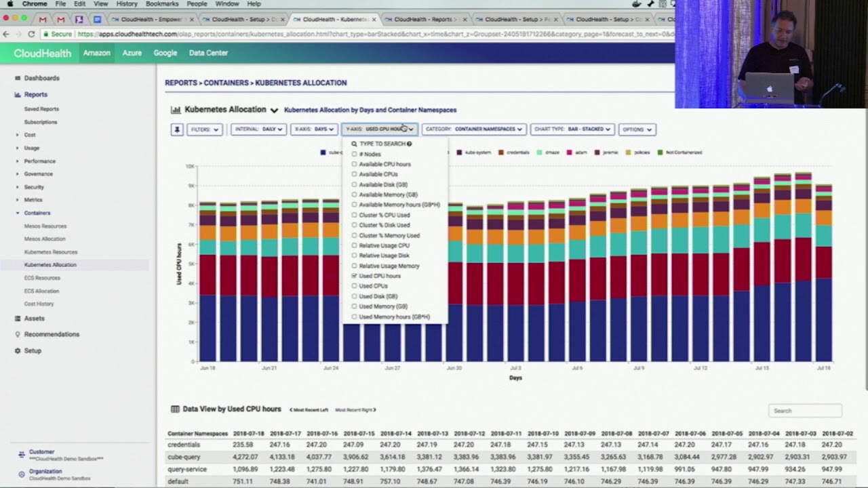Check Available Disk (GB) option
This screenshot has width=868, height=488.
coord(354,184)
